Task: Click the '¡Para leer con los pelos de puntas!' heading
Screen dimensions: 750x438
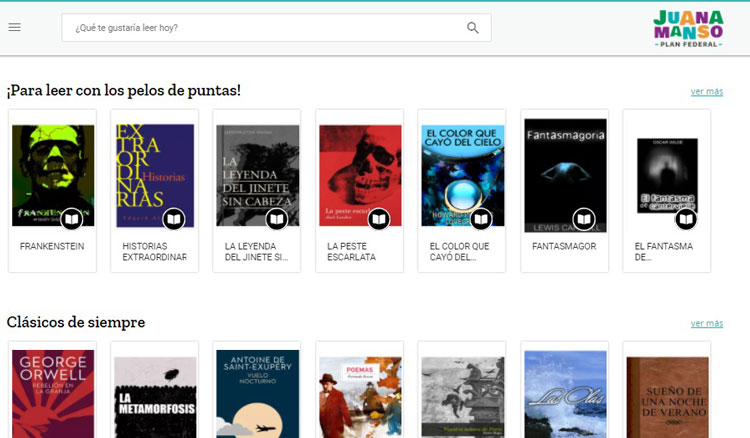Action: click(x=123, y=90)
